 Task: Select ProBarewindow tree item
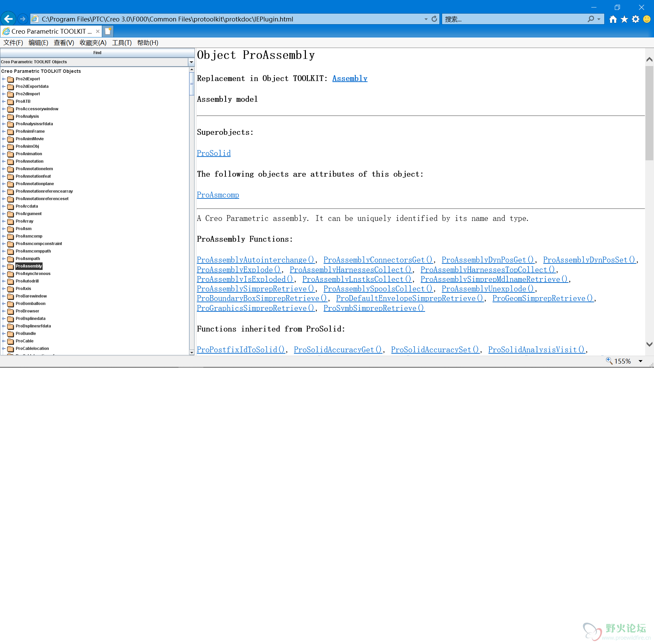click(x=31, y=296)
